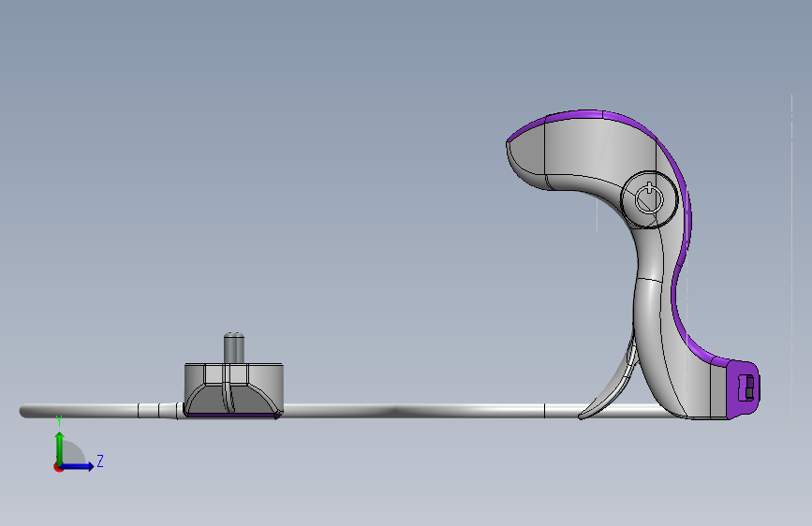Click the red origin dot of the triad

click(57, 467)
